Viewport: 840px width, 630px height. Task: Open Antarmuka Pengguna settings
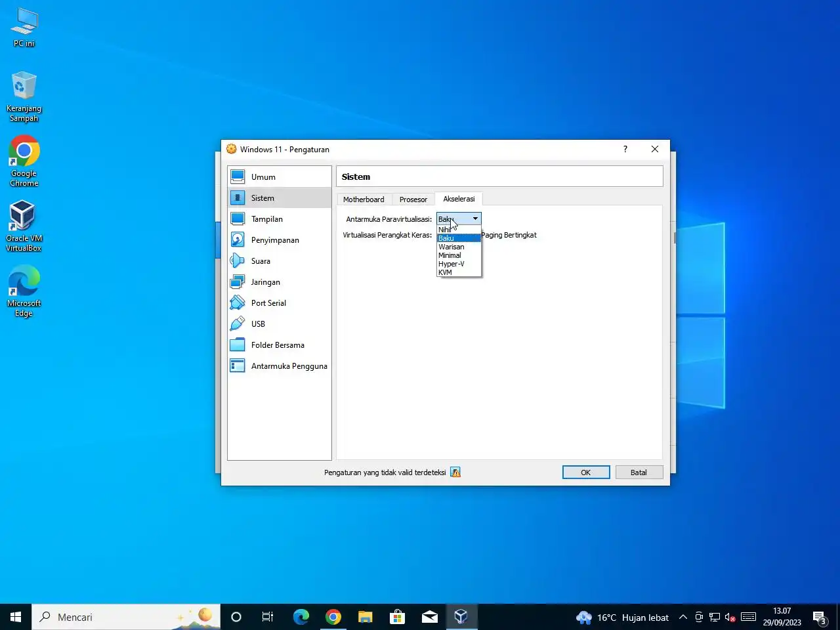point(280,366)
